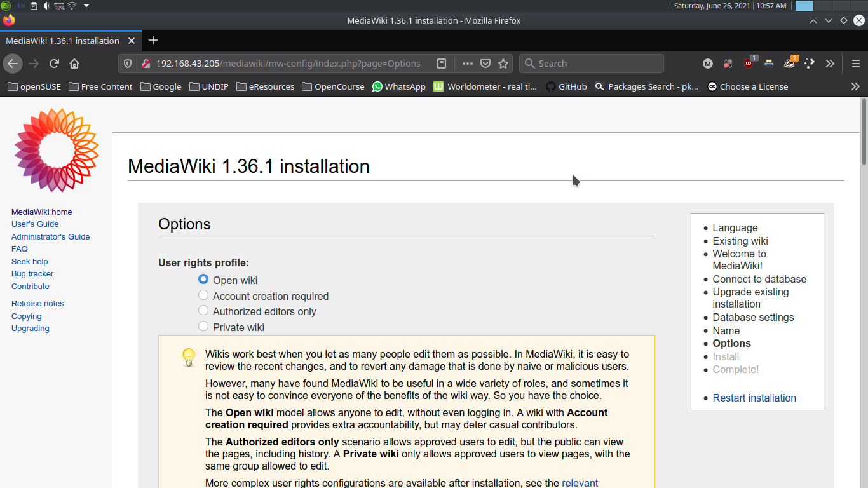Show more bookmarks chevron on bookmarks bar
Image resolution: width=868 pixels, height=488 pixels.
tap(855, 86)
